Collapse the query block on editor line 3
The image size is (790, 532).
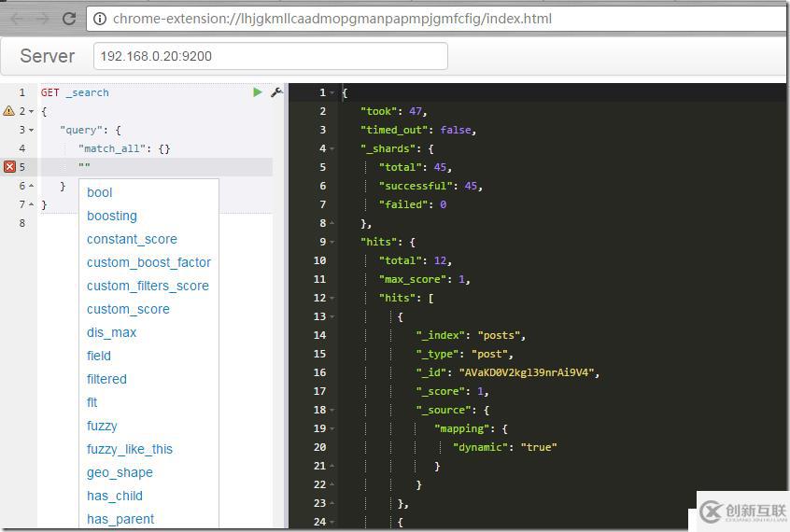[x=31, y=130]
